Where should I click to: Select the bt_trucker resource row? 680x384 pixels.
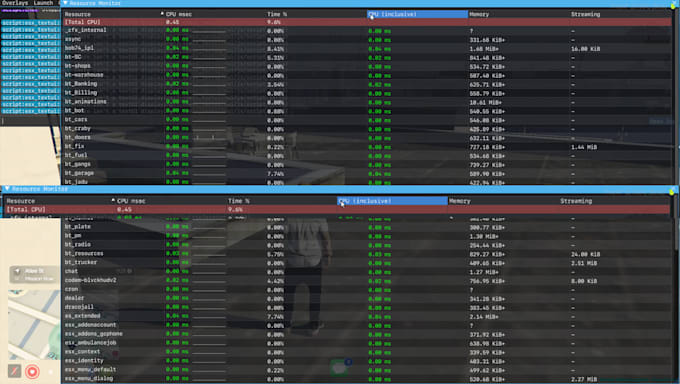coord(366,263)
